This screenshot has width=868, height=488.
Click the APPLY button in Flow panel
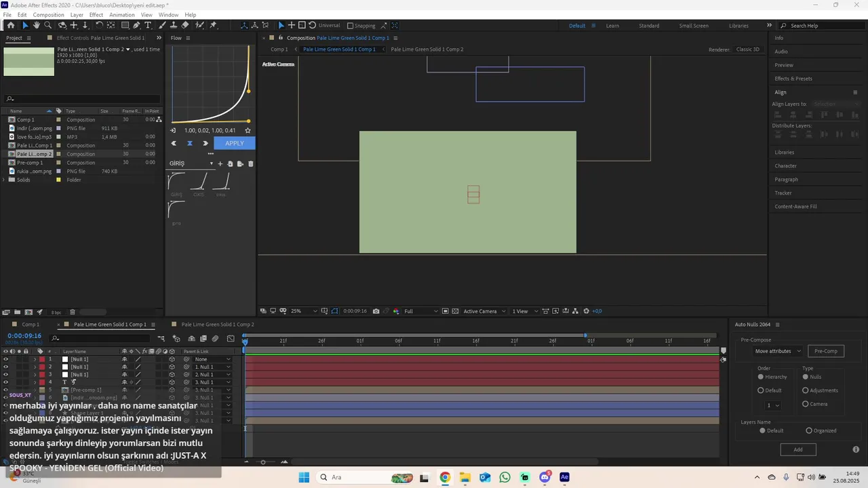[x=235, y=143]
